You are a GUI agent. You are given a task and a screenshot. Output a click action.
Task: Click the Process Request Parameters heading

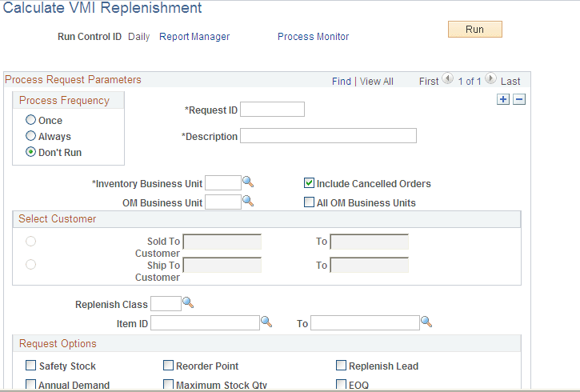73,79
